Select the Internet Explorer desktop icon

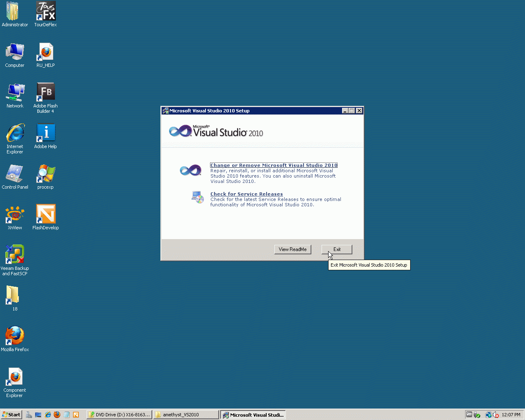[x=15, y=139]
